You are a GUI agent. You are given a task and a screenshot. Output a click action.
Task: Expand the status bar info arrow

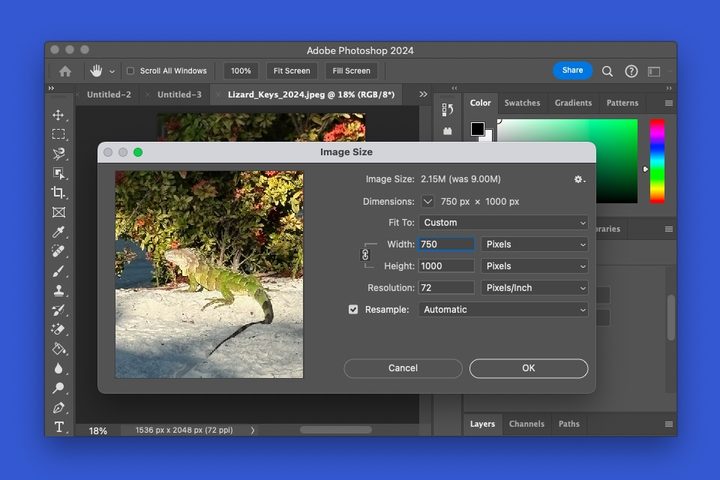(253, 430)
